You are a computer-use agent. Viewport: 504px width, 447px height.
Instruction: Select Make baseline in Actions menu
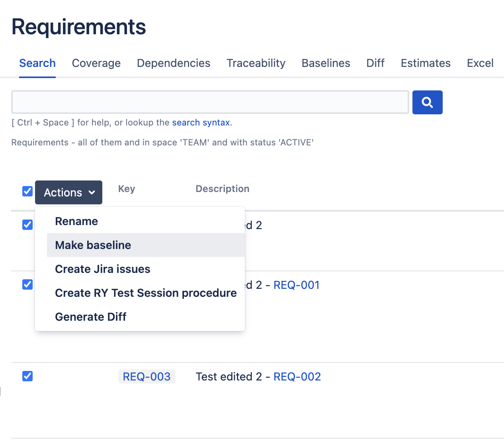tap(93, 245)
